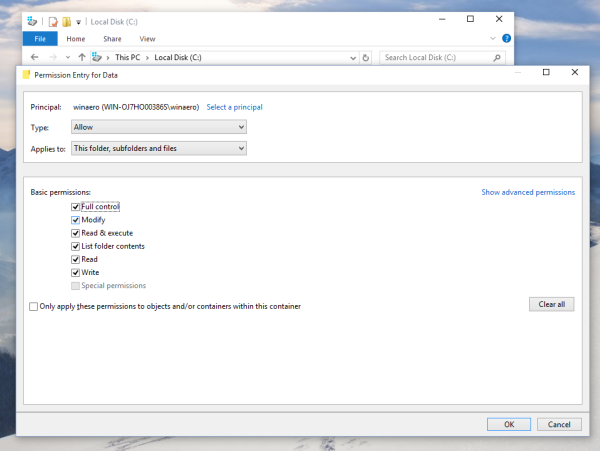The height and width of the screenshot is (451, 600).
Task: Click the Clear all button
Action: pos(551,304)
